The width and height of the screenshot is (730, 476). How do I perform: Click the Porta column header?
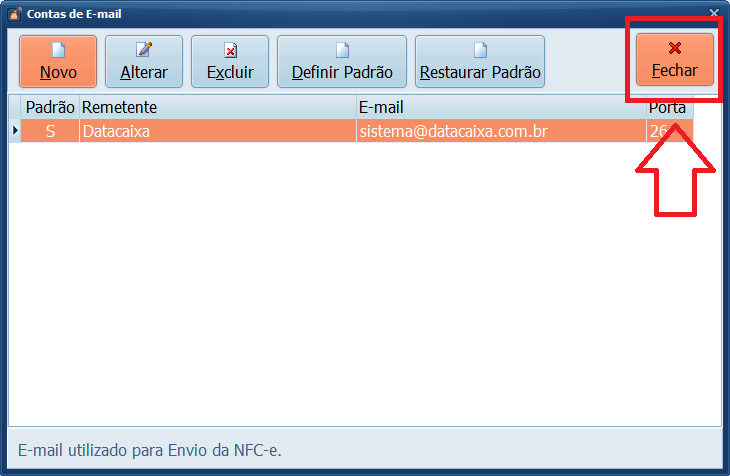pos(667,107)
